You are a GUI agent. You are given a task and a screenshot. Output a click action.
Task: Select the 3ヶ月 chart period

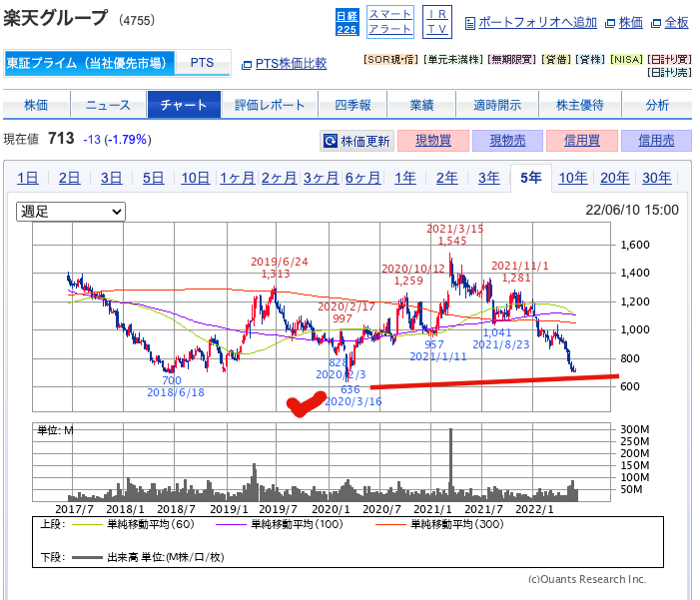click(x=321, y=178)
